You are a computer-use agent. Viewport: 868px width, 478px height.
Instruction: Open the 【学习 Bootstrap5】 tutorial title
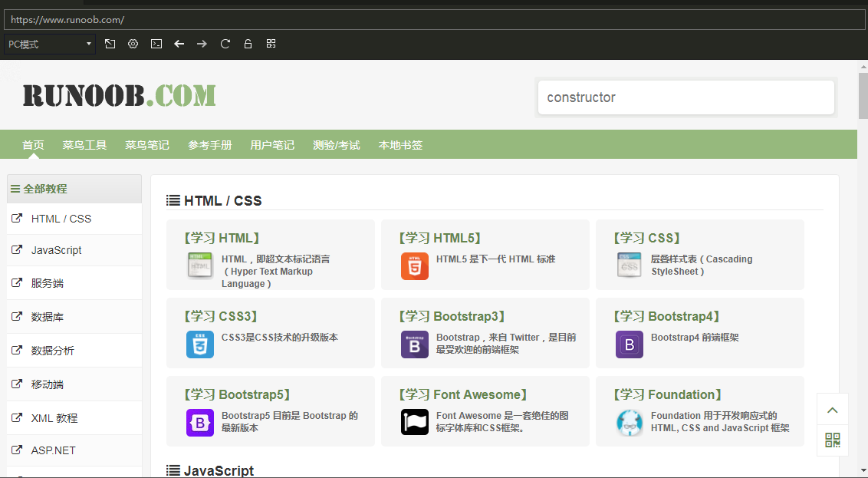coord(238,394)
